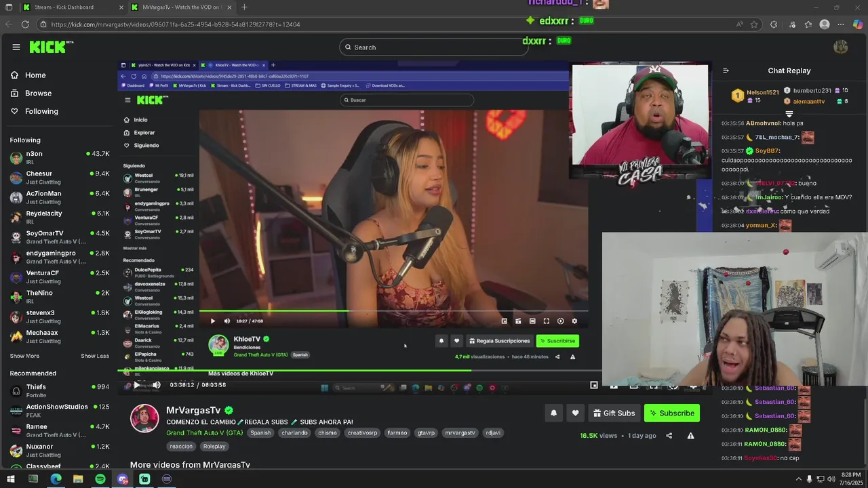
Task: Click the Kick search field
Action: pos(434,47)
